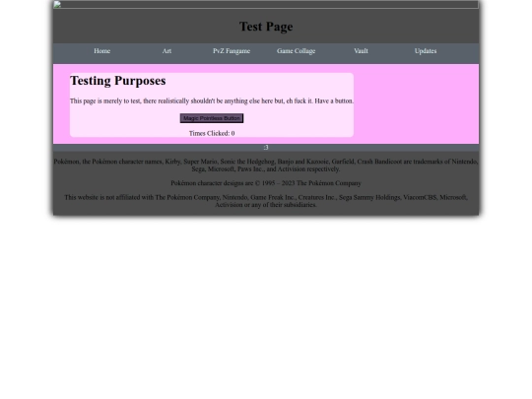Open the Vault page
The height and width of the screenshot is (399, 532).
(x=361, y=51)
